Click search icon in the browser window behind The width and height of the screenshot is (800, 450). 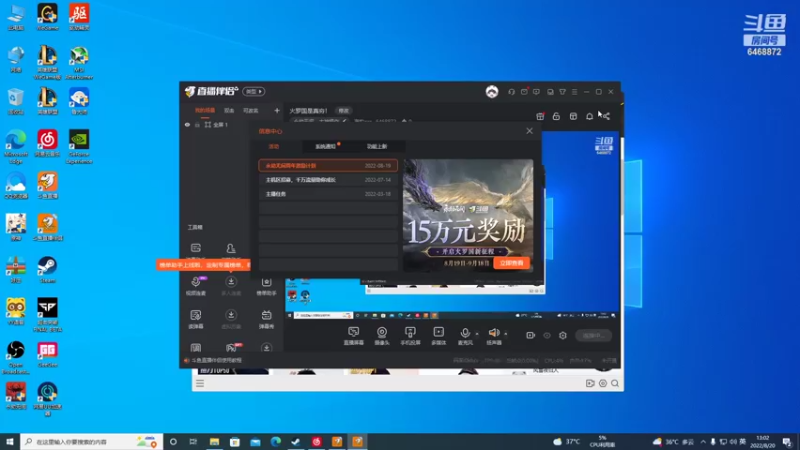(615, 383)
